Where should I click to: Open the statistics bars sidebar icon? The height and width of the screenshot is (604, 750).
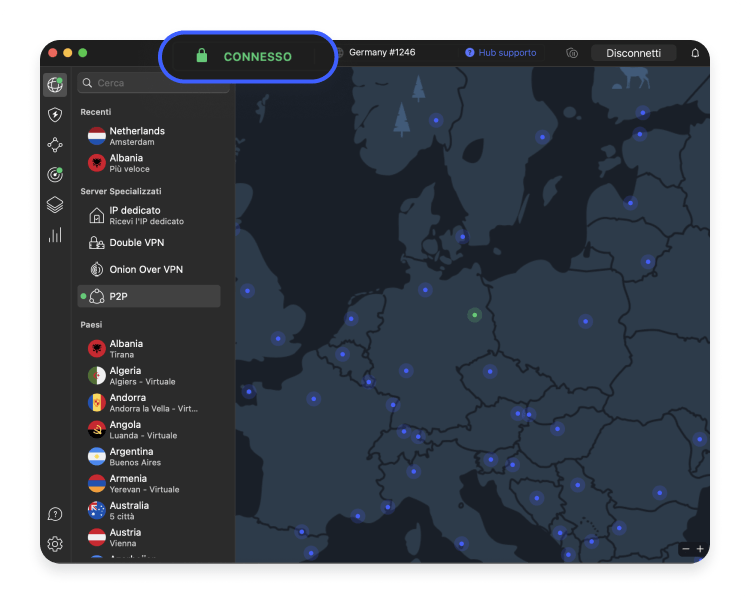tap(55, 235)
